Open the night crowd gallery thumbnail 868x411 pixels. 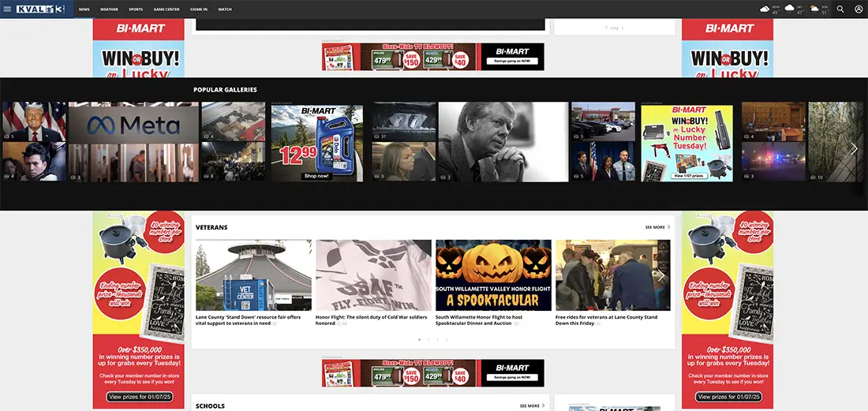click(x=233, y=162)
